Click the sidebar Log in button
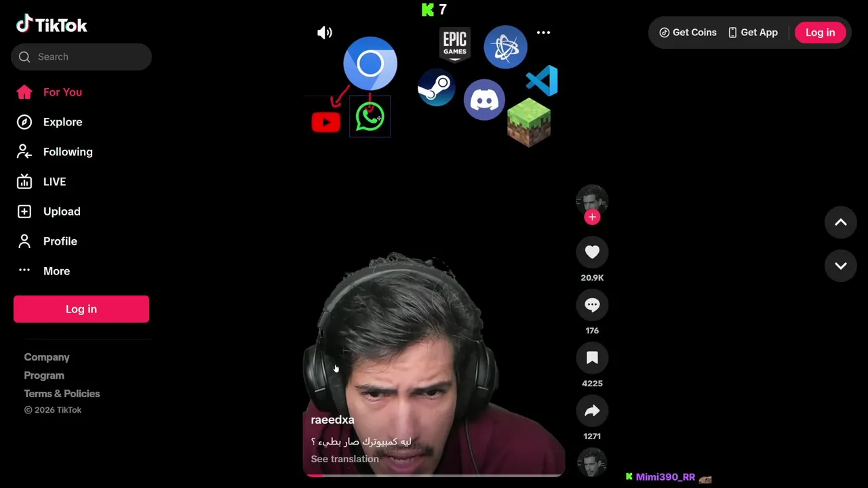 pos(81,309)
